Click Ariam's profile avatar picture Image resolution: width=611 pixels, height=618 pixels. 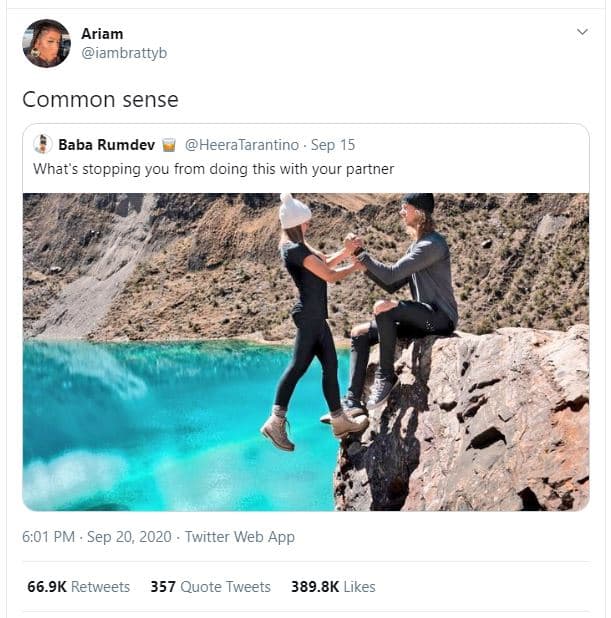(46, 43)
